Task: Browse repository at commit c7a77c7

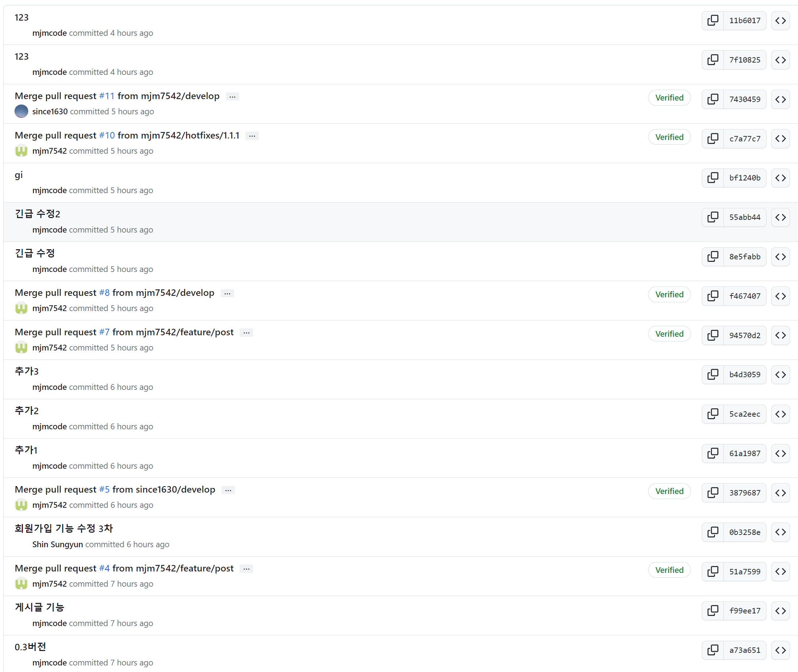Action: (x=780, y=139)
